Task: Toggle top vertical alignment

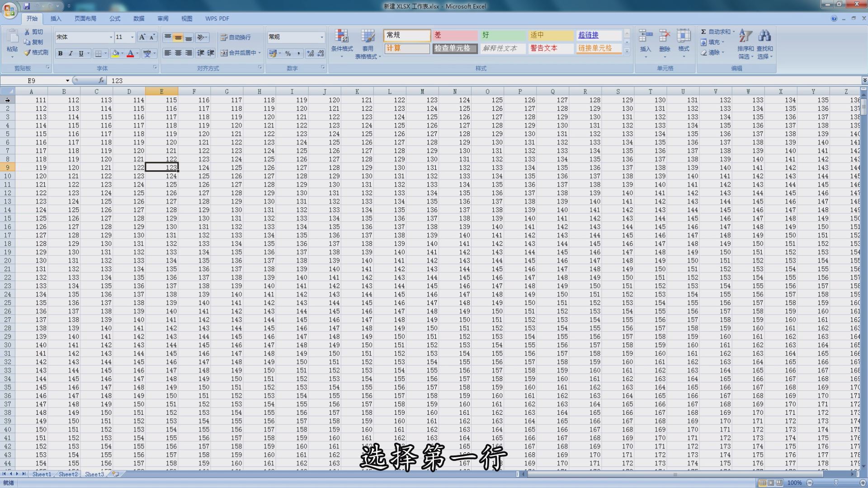Action: 168,37
